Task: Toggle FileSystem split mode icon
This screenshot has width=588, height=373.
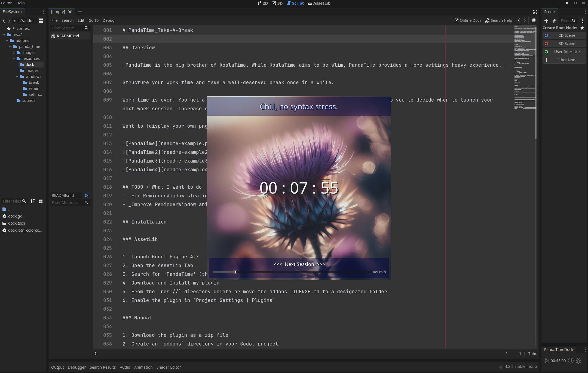Action: (41, 21)
